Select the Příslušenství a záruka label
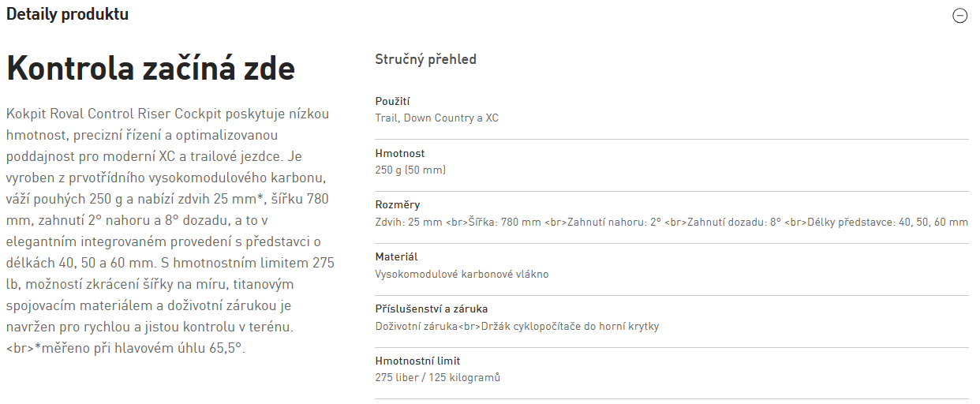Screen dimensions: 980x404 (x=436, y=309)
